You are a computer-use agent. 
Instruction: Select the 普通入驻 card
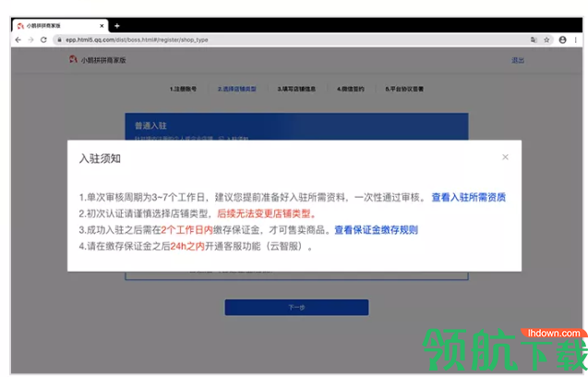coord(296,127)
